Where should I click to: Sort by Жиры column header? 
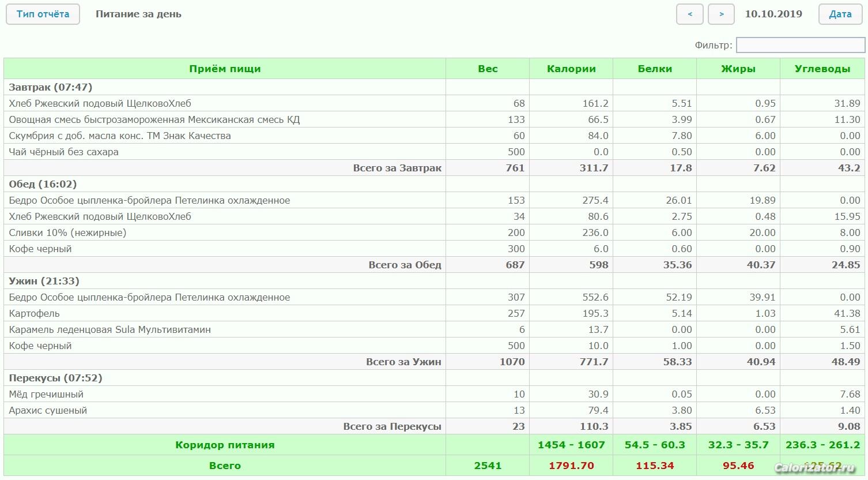click(738, 69)
